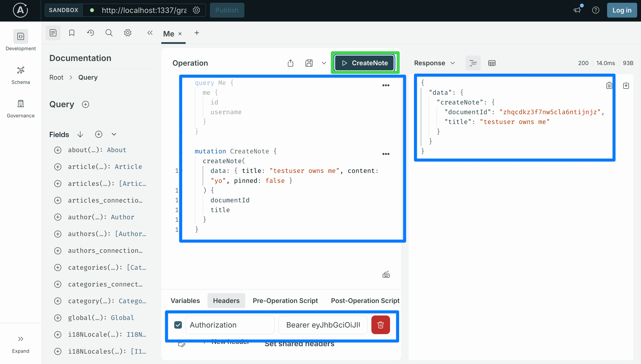This screenshot has width=641, height=364.
Task: Open the Governance section
Action: coord(21,109)
